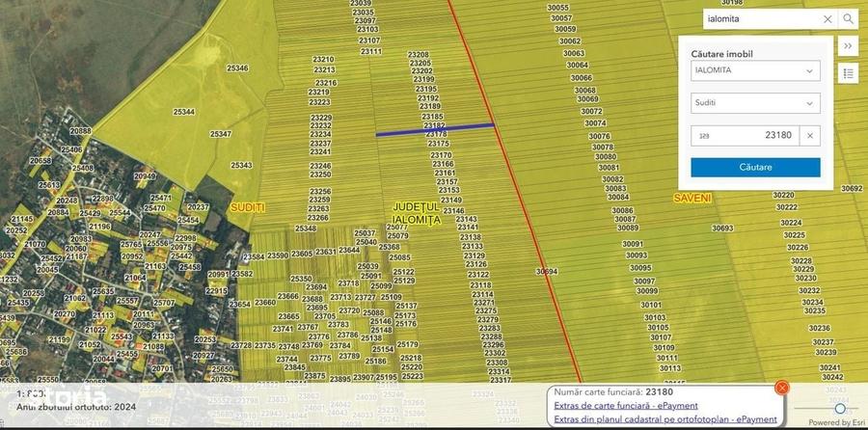The width and height of the screenshot is (868, 430).
Task: Clear the ialomita search text
Action: [827, 19]
